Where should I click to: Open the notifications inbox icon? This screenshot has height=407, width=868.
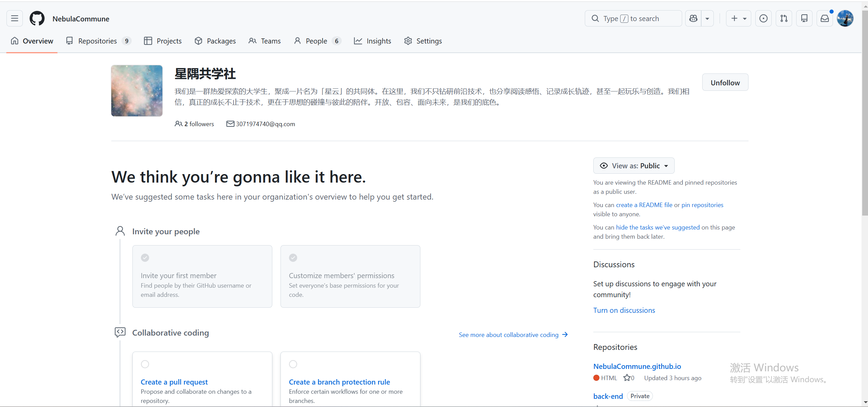(x=824, y=18)
